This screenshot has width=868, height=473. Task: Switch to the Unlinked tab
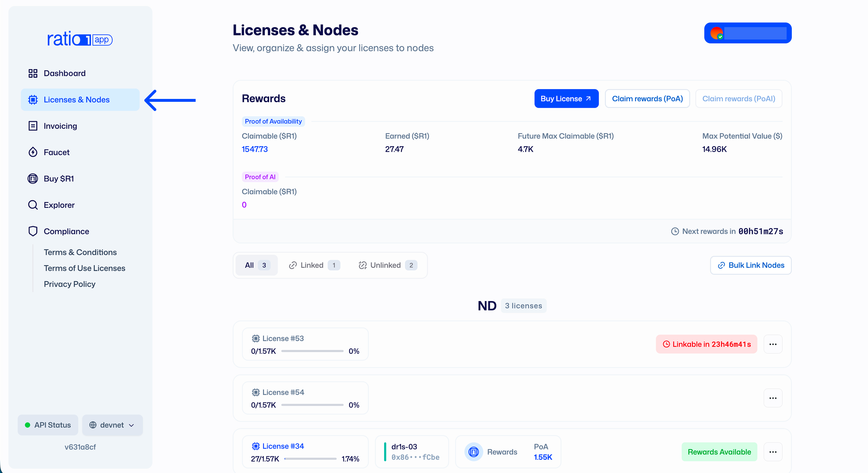388,265
